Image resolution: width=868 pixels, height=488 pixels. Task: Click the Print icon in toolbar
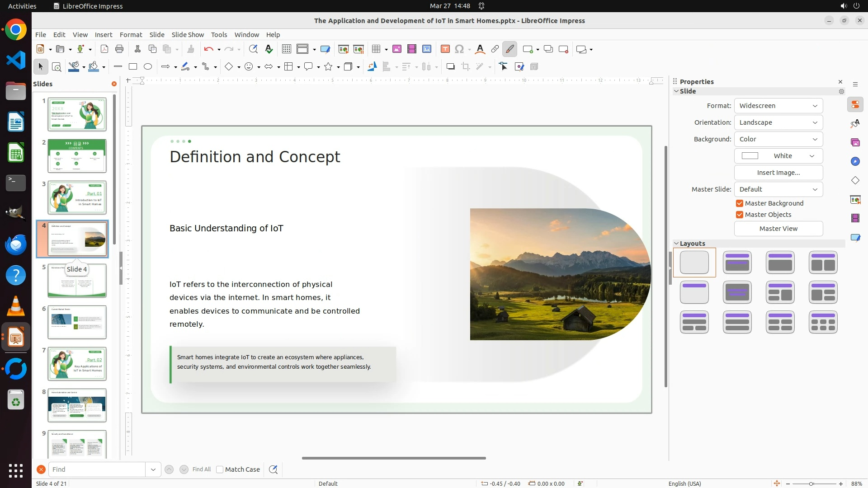point(119,49)
